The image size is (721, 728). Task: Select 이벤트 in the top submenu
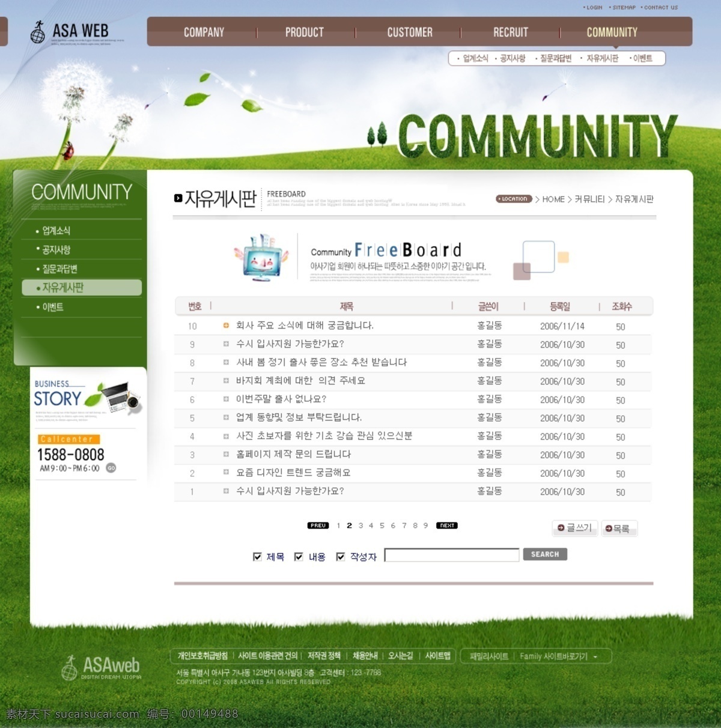coord(642,58)
